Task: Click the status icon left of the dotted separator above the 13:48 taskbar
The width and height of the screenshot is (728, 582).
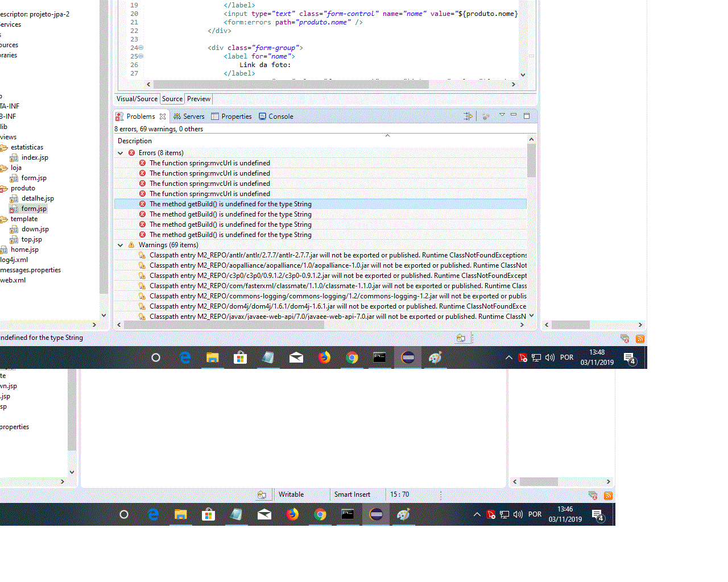Action: (x=461, y=338)
